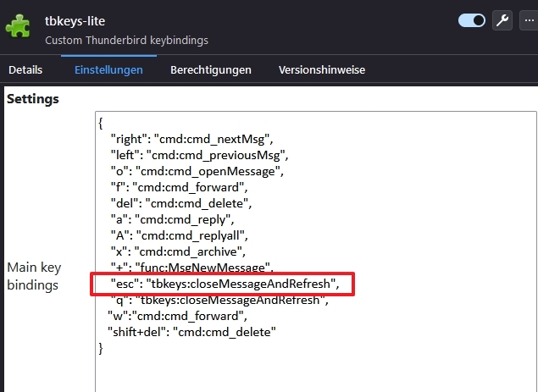This screenshot has width=538, height=392.
Task: Click the "q": "tbkeys:closeMessageAndRefresh" line
Action: 219,300
